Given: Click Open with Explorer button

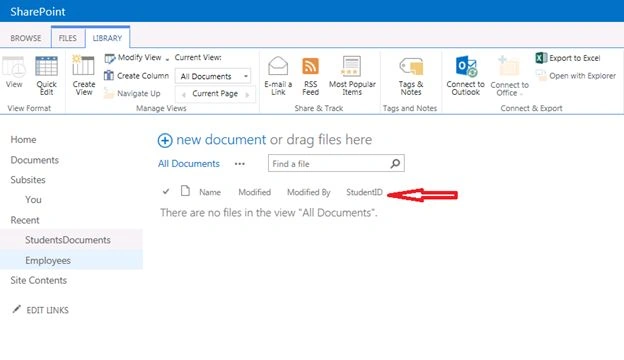Looking at the screenshot, I should click(576, 76).
